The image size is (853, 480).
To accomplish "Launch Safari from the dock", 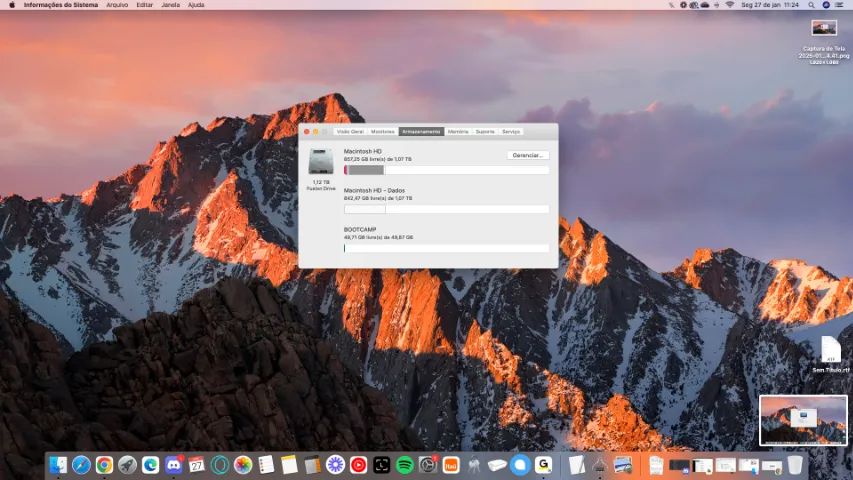I will (x=81, y=465).
